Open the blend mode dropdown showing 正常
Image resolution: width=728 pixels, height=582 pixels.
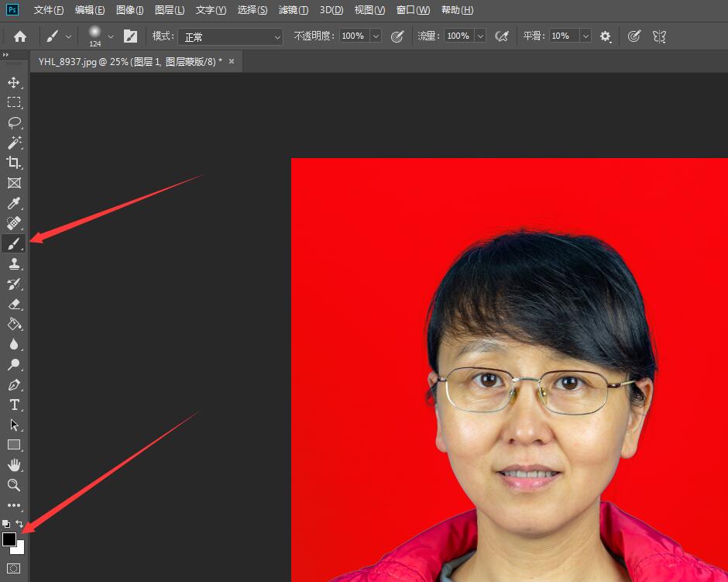coord(230,36)
